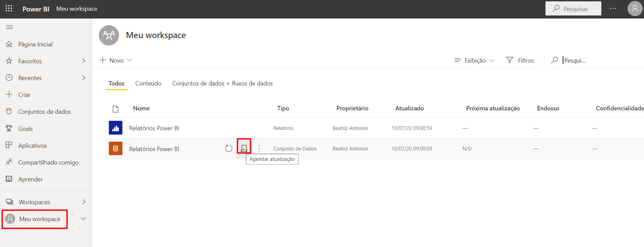Viewport: 644px width, 247px height.
Task: Click the N/D next refresh cell
Action: 467,149
